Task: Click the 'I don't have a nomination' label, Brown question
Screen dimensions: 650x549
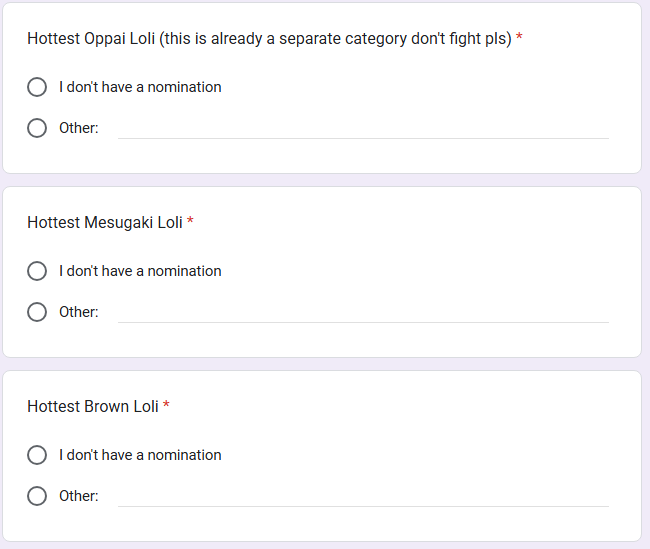Action: [x=140, y=455]
